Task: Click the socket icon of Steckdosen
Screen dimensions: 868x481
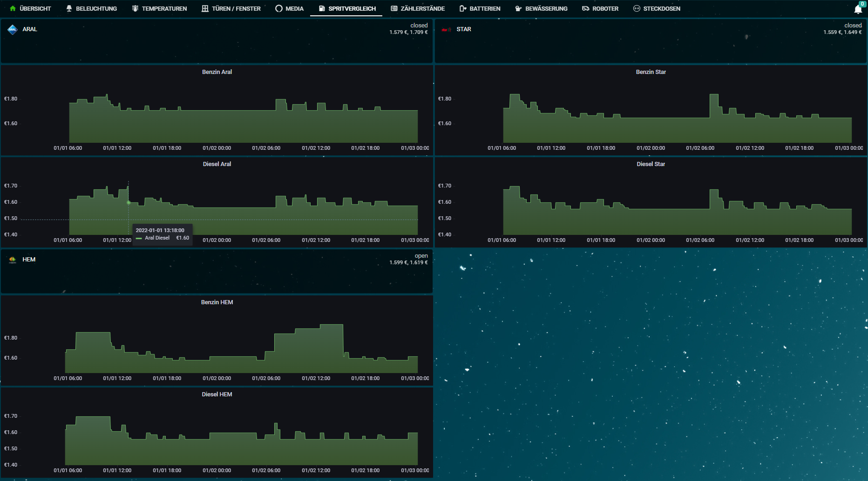Action: click(637, 8)
